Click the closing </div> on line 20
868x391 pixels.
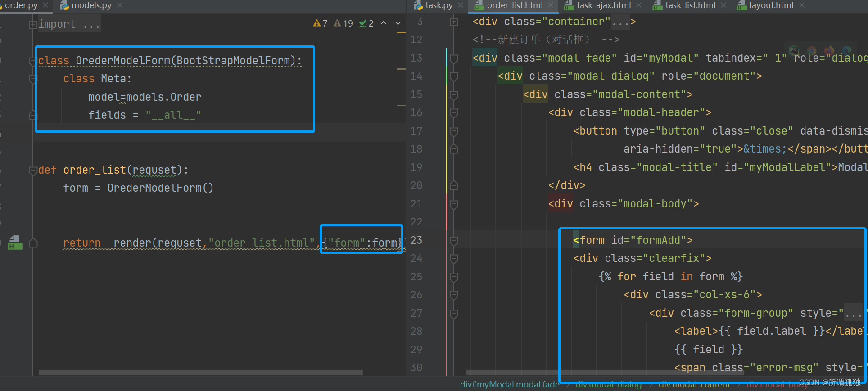click(566, 185)
